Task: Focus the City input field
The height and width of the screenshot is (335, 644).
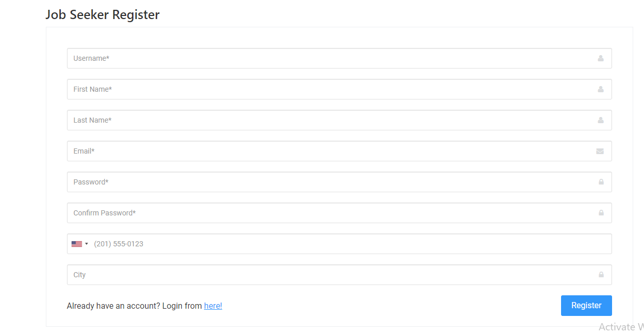Action: click(309, 275)
